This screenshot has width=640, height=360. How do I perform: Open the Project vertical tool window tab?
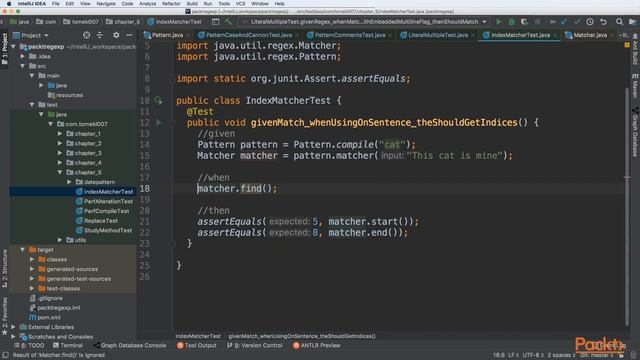pyautogui.click(x=4, y=49)
